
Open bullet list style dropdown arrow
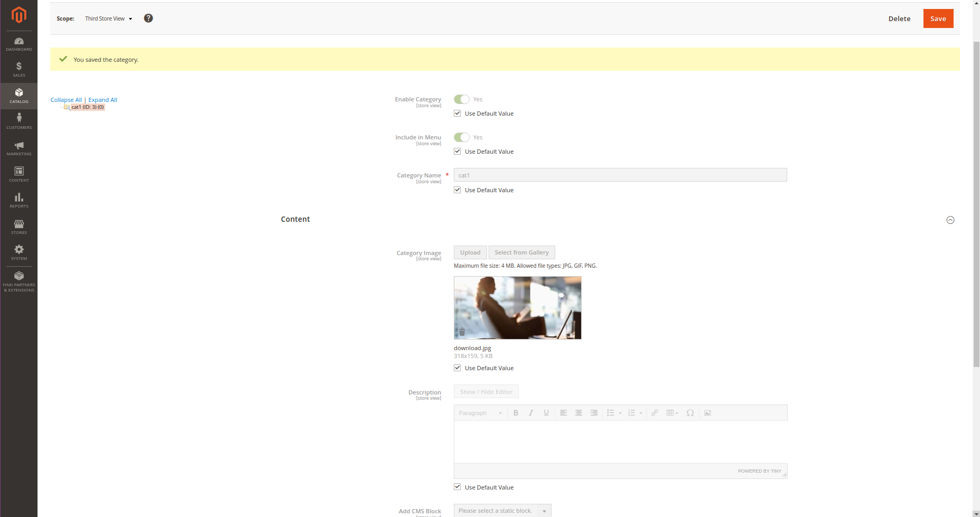pos(620,413)
